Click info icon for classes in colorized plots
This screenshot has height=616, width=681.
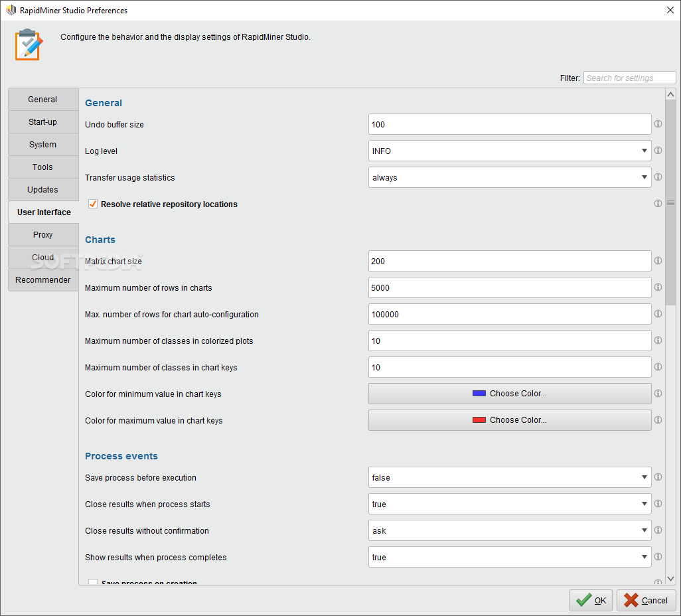coord(658,340)
